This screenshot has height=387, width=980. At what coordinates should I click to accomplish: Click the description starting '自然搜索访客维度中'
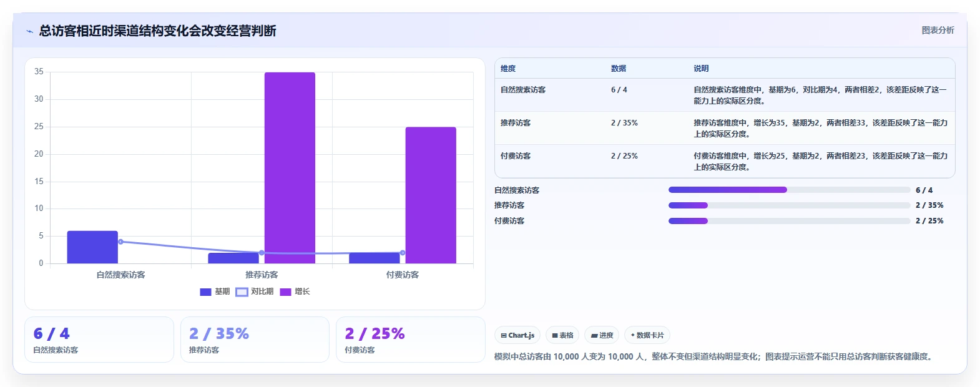click(x=820, y=96)
